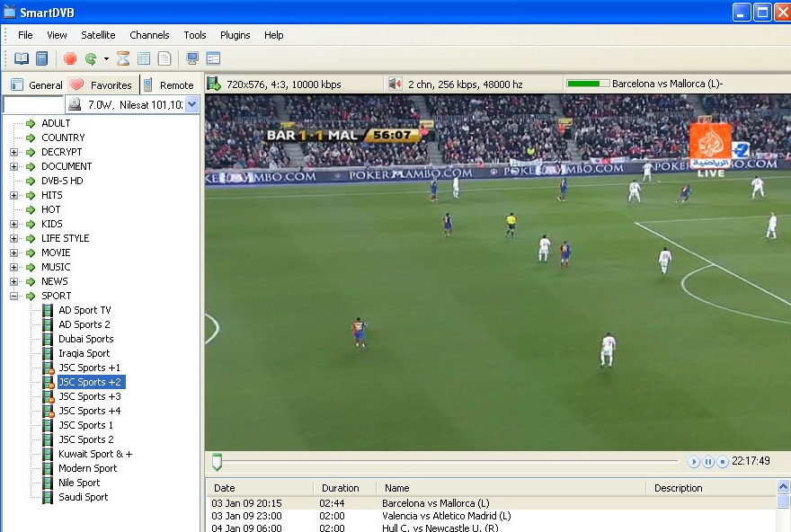Click the audio speaker icon in status bar
This screenshot has width=791, height=532.
[x=395, y=84]
